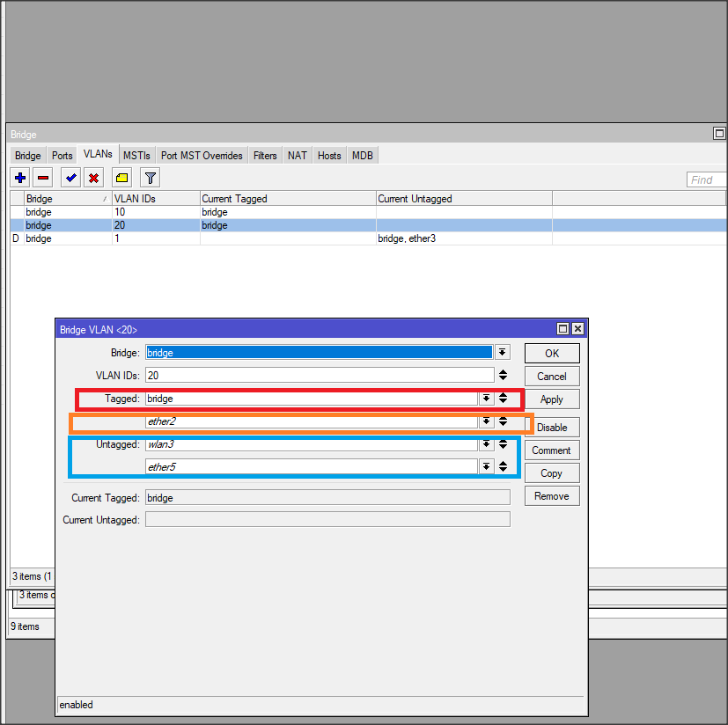Click the Cancel button

(x=552, y=377)
